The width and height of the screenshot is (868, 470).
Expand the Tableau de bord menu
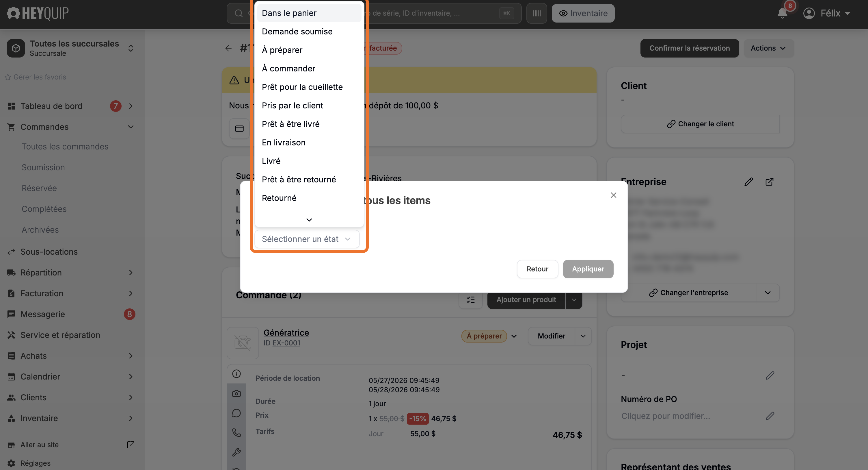click(131, 106)
